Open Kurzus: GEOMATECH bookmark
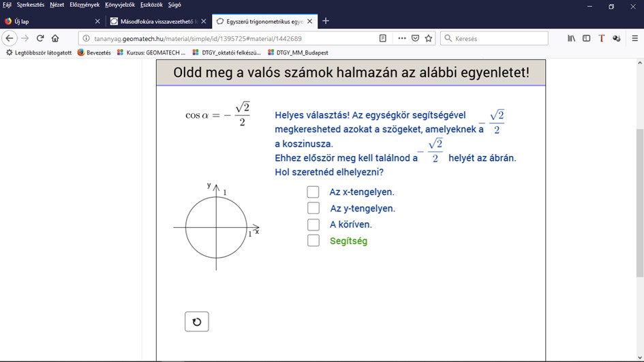This screenshot has height=362, width=644. coord(151,52)
